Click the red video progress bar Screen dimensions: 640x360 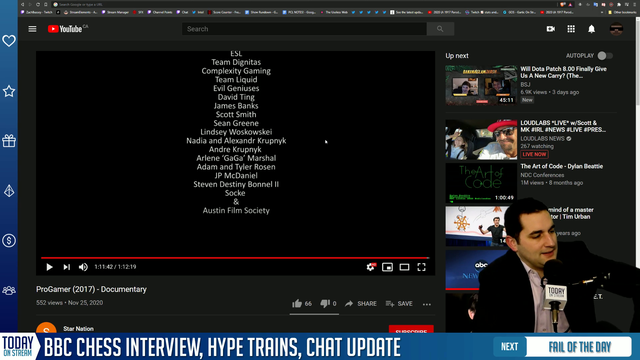[x=235, y=258]
